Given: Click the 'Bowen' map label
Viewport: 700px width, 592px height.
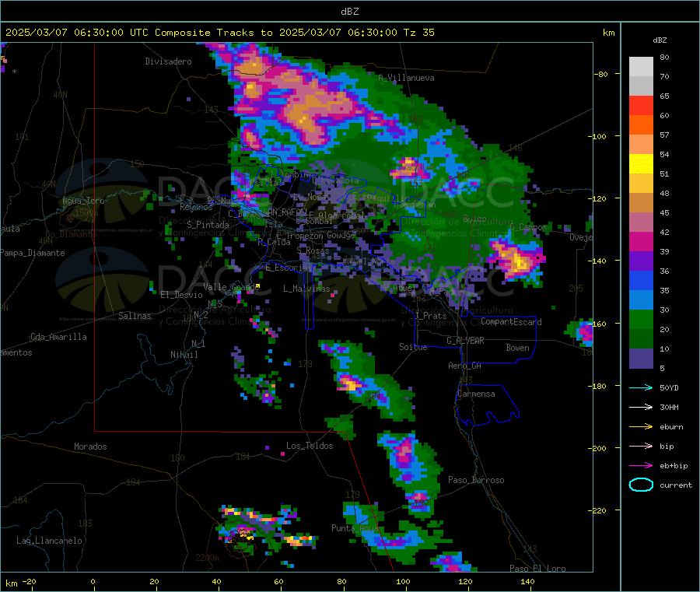Looking at the screenshot, I should tap(517, 348).
